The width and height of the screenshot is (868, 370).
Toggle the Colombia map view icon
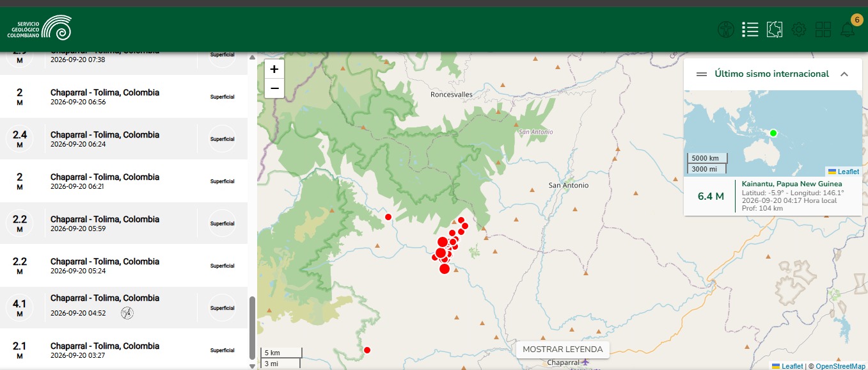[775, 29]
